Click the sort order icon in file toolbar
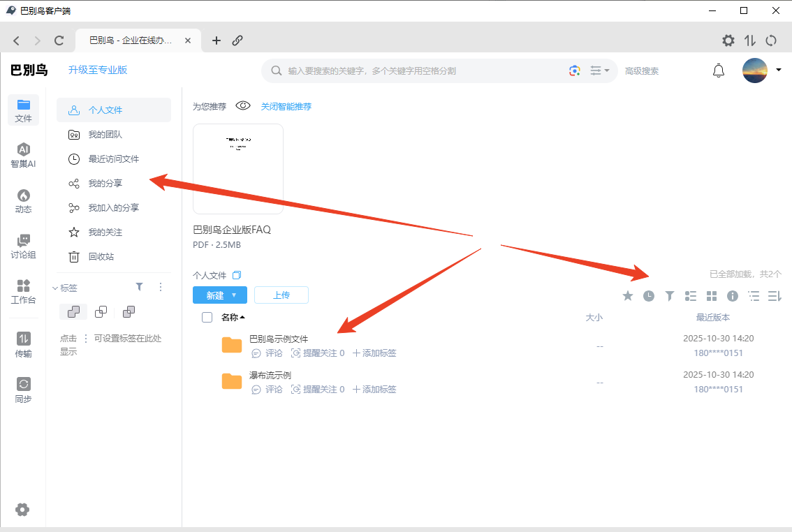The width and height of the screenshot is (792, 532). [x=775, y=296]
